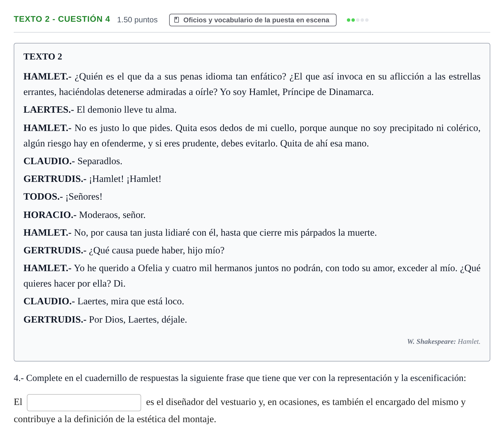Screen dimensions: 504x441
Task: Click the line 'HORACIO.- Moderaos, señor.'
Action: point(85,215)
